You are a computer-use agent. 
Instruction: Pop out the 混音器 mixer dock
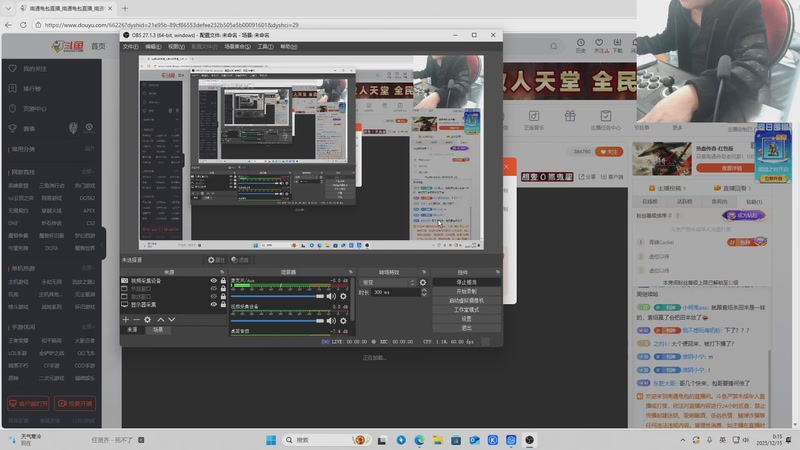[351, 272]
